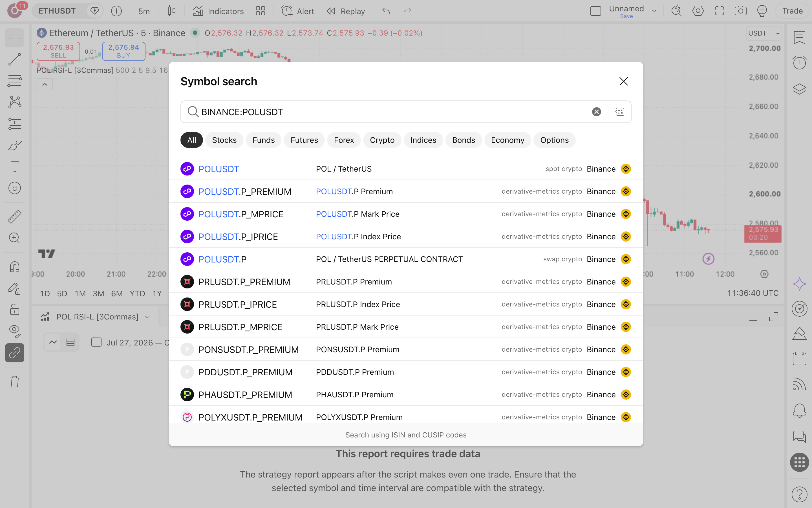The width and height of the screenshot is (812, 508).
Task: Filter results by Options
Action: 554,140
